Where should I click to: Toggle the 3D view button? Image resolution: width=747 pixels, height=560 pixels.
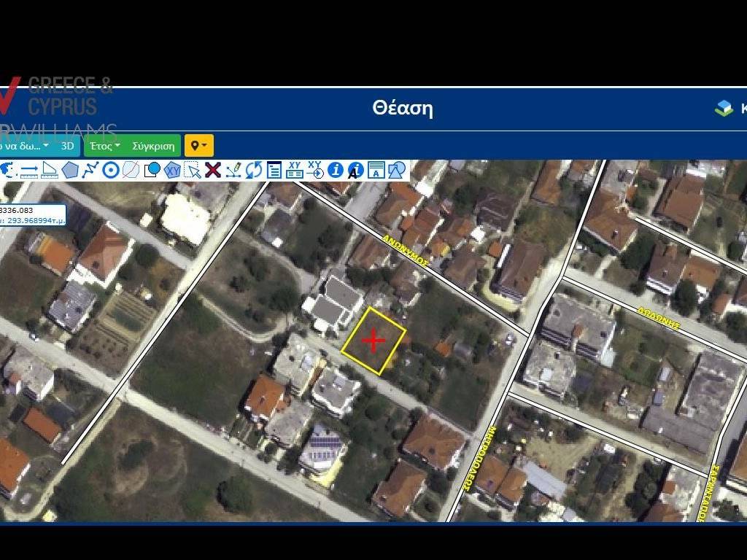tap(67, 146)
